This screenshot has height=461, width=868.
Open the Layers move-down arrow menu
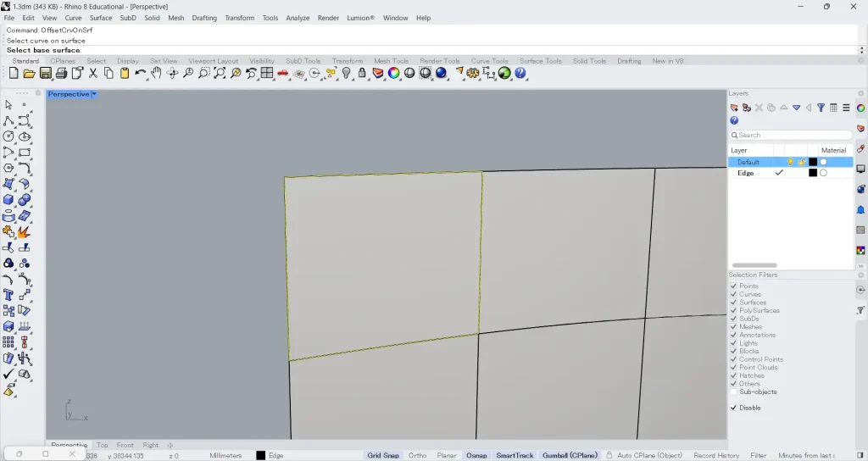tap(796, 108)
